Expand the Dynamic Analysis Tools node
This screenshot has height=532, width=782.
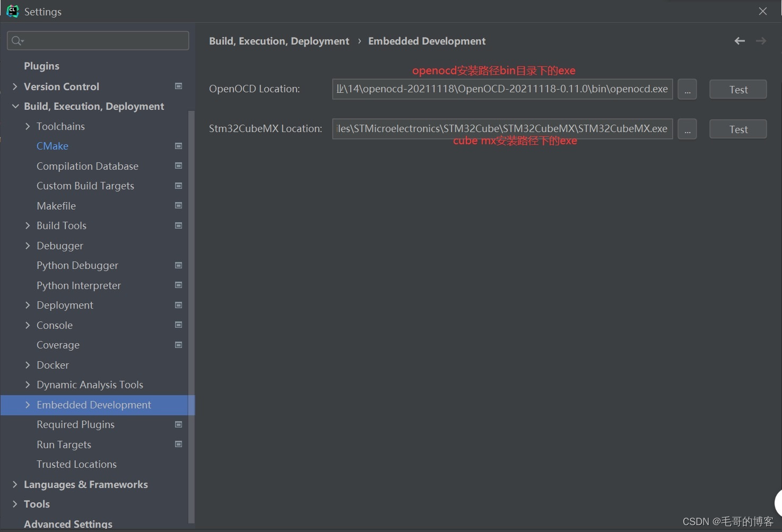(28, 385)
